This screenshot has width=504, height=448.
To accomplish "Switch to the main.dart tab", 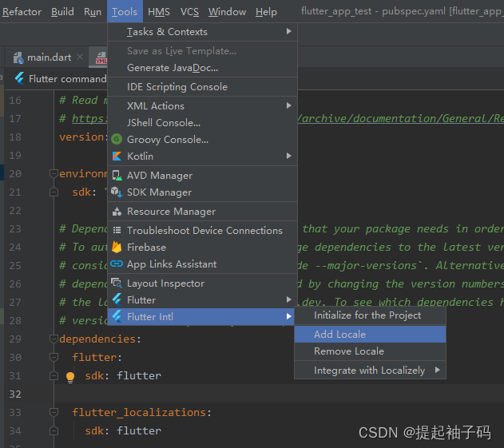I will click(49, 57).
